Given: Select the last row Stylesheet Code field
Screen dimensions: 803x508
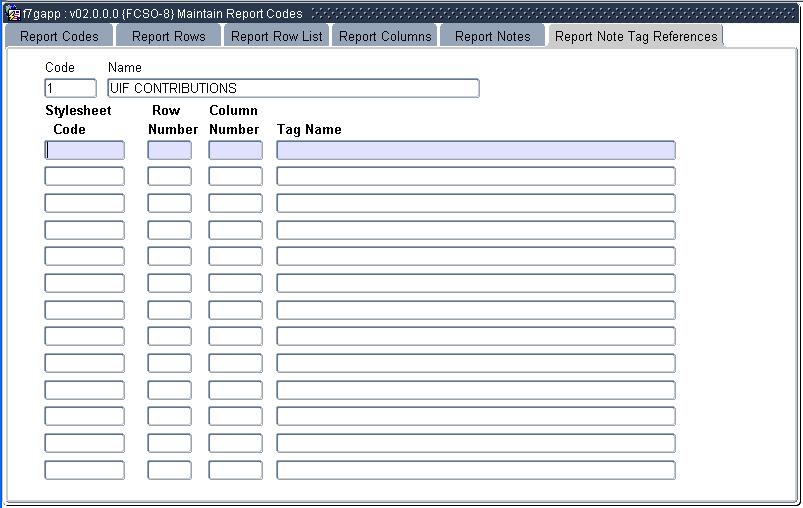Looking at the screenshot, I should click(85, 470).
